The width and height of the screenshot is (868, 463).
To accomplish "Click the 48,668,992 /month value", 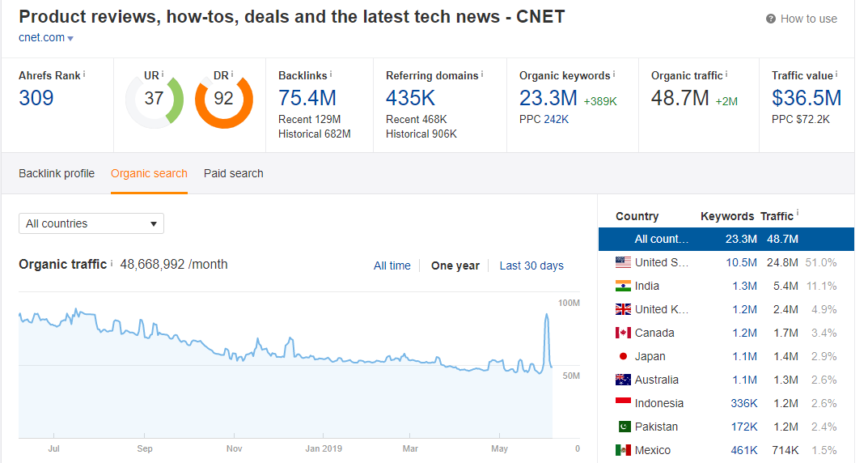I will (x=174, y=264).
